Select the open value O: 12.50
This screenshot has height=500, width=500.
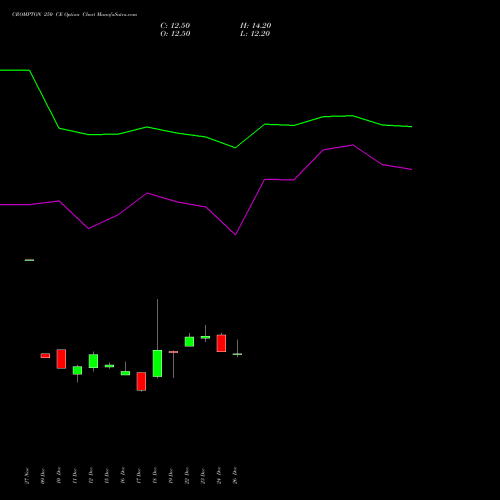tap(175, 34)
